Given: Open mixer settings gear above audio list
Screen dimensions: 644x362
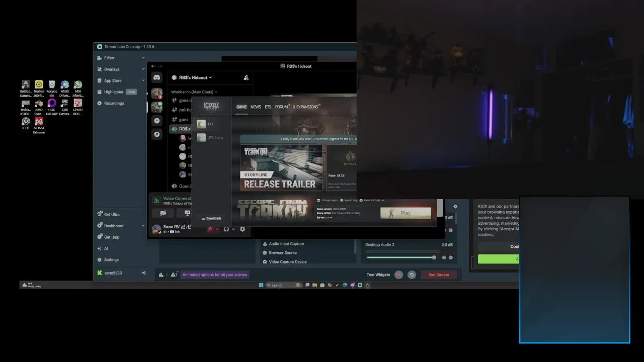Looking at the screenshot, I should pyautogui.click(x=455, y=206).
